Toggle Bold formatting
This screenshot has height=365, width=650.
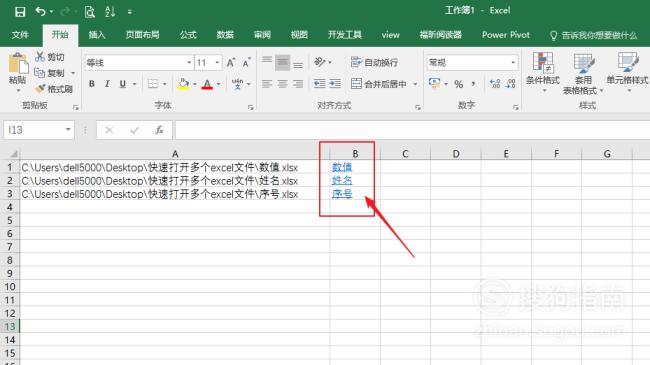92,84
